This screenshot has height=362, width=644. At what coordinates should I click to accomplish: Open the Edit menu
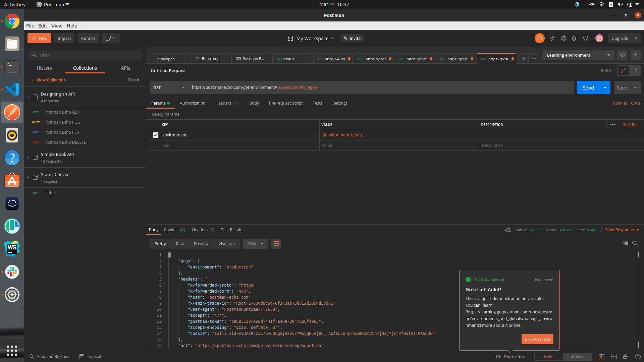click(43, 25)
